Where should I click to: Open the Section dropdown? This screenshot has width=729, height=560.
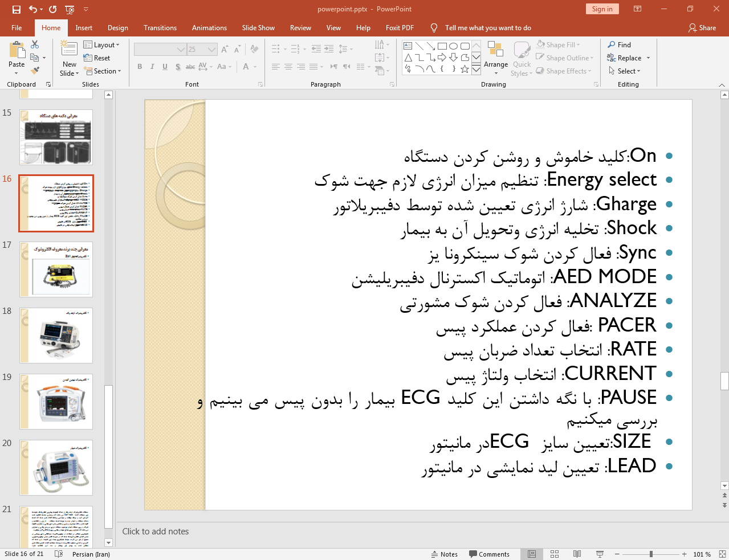click(x=103, y=71)
